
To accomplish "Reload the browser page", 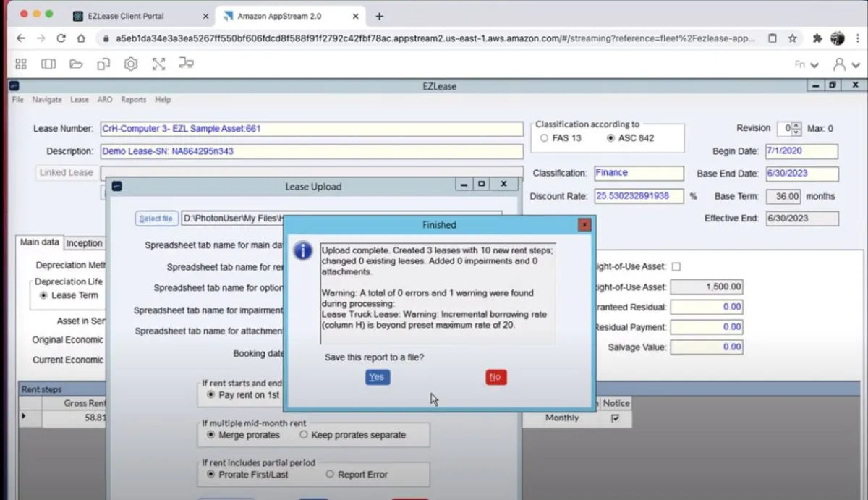I will pyautogui.click(x=61, y=38).
